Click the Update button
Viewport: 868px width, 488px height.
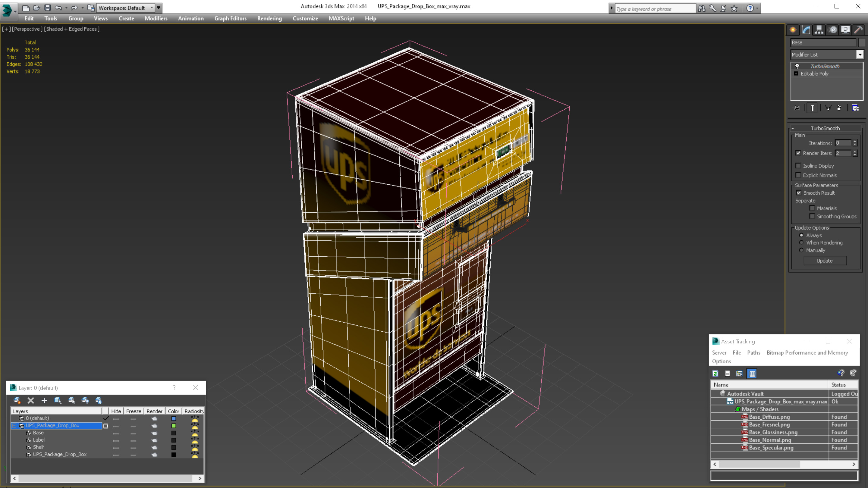pyautogui.click(x=825, y=261)
